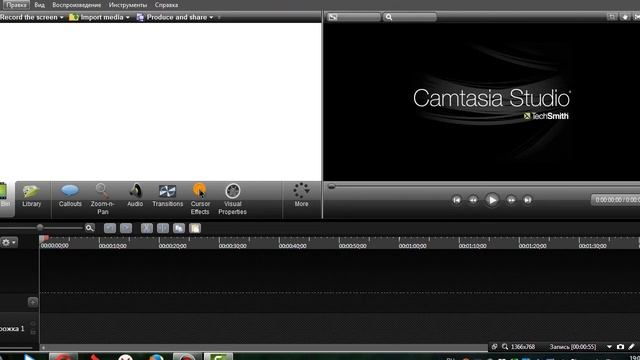Switch to the Library tab
640x360 pixels.
tap(31, 196)
